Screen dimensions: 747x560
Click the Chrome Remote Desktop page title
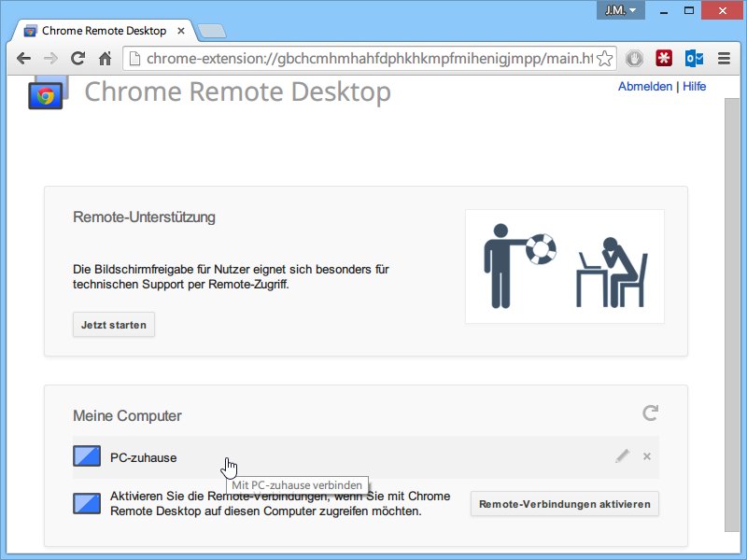pyautogui.click(x=238, y=91)
